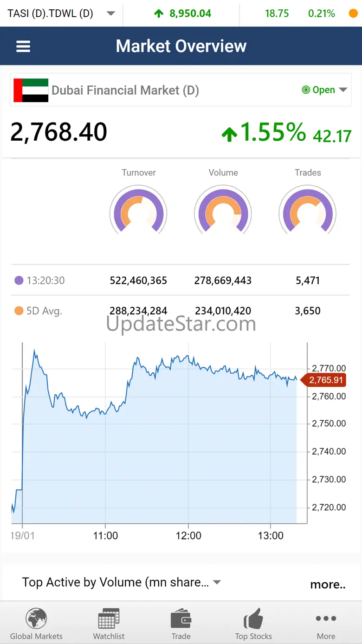This screenshot has height=644, width=362.
Task: Click the green 1.55% change value
Action: 272,132
